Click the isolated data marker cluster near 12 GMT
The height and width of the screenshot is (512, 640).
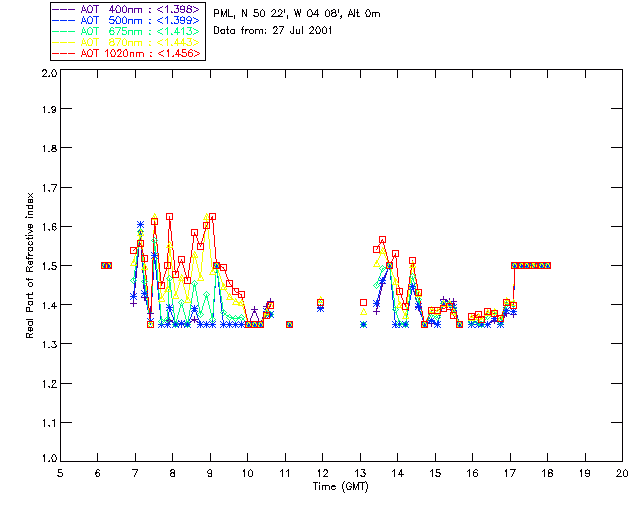point(320,304)
